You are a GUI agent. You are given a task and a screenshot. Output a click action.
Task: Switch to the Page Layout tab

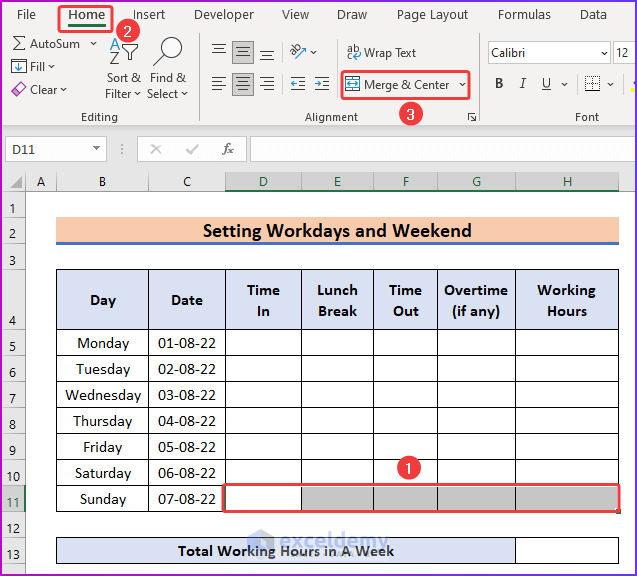[x=432, y=15]
